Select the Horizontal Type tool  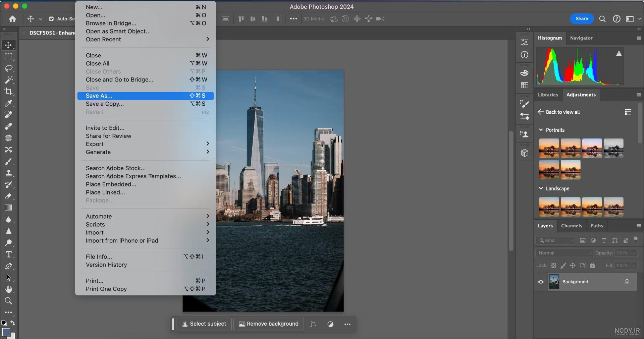(x=9, y=255)
